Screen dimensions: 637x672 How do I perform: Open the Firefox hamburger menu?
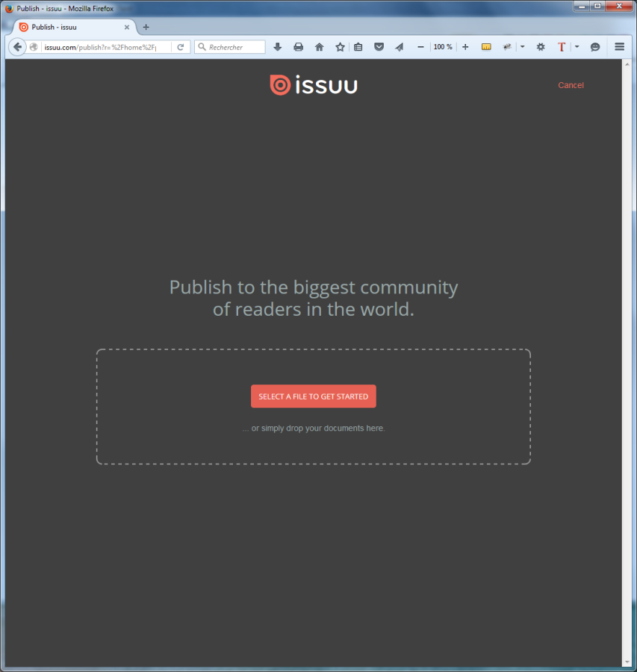[619, 47]
